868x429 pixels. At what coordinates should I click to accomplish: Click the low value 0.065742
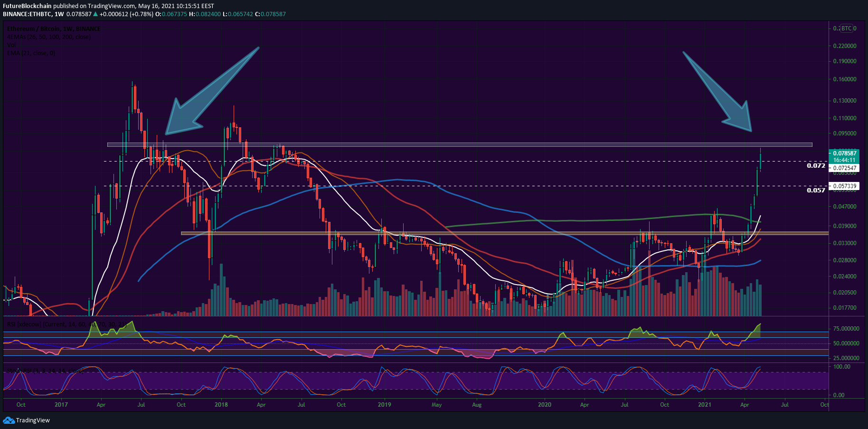tap(240, 14)
